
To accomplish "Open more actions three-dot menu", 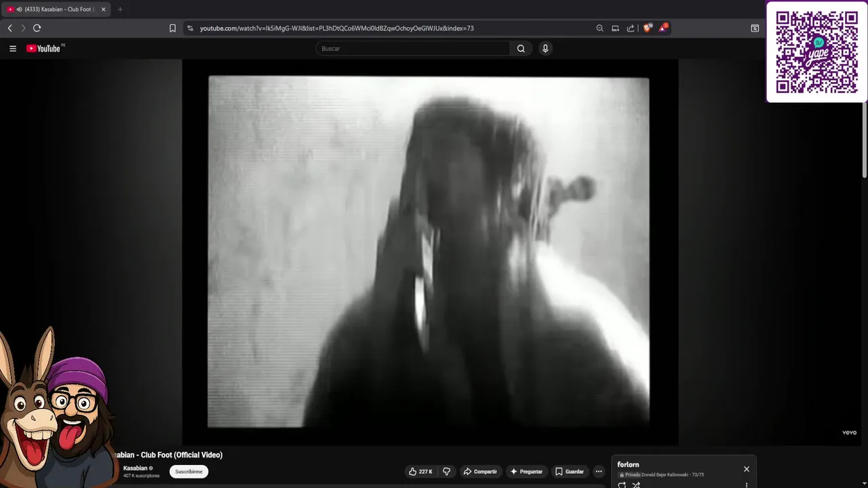I will (x=598, y=472).
